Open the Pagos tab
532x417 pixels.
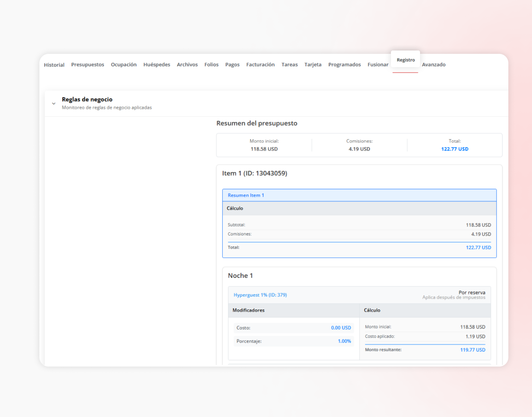pos(232,64)
